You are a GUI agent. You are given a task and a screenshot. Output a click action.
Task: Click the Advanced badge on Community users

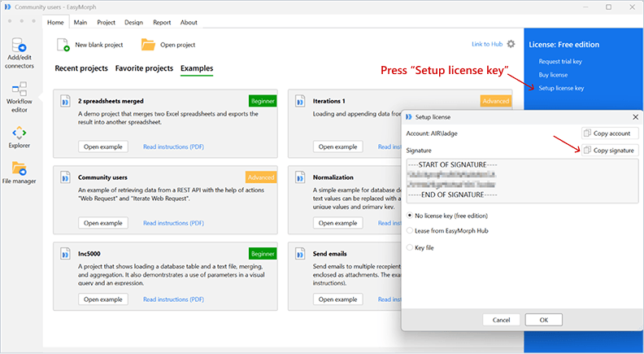tap(261, 177)
